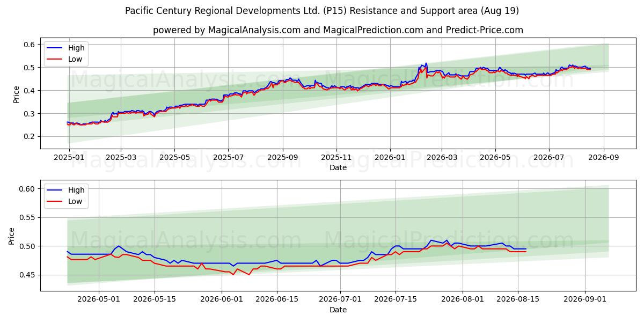Click the '0.2' price tick in top chart
Image resolution: width=644 pixels, height=322 pixels.
[x=30, y=136]
